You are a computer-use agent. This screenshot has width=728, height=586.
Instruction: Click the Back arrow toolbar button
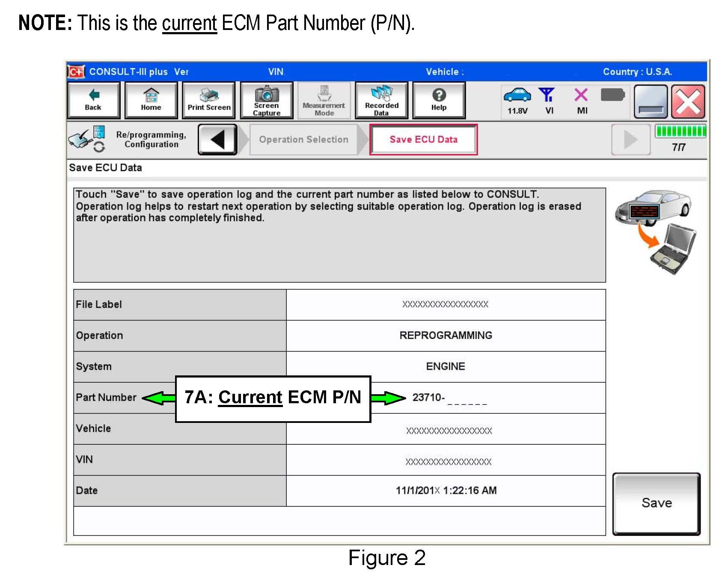click(93, 100)
